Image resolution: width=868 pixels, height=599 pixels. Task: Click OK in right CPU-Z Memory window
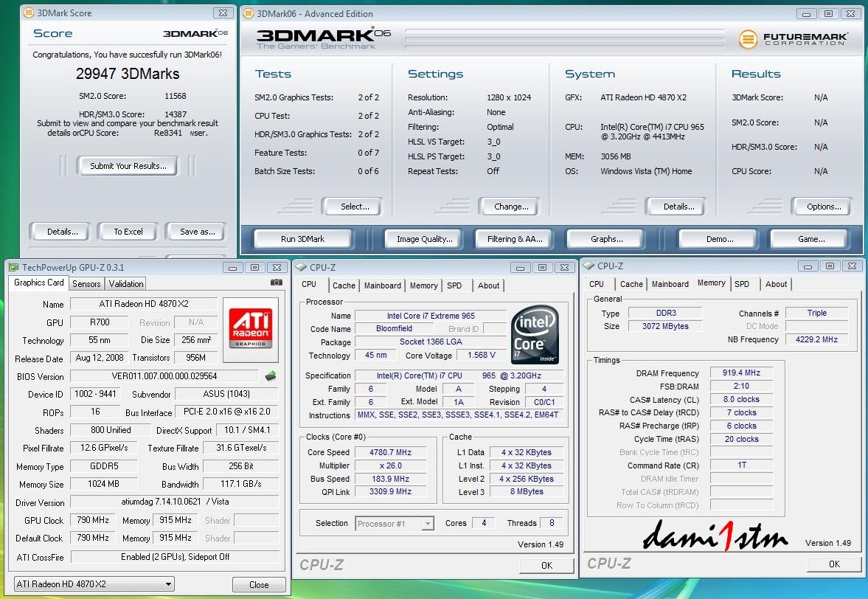(x=834, y=564)
